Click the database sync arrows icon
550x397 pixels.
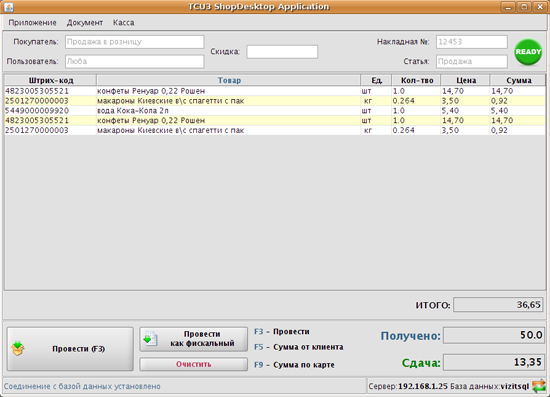539,386
